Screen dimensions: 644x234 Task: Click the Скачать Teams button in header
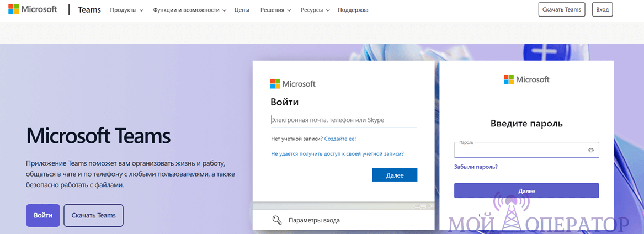[x=561, y=9]
